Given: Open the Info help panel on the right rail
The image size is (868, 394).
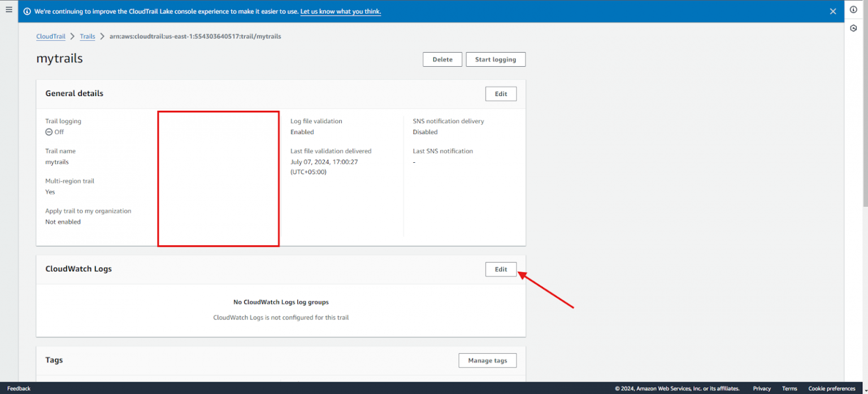Looking at the screenshot, I should (x=853, y=10).
